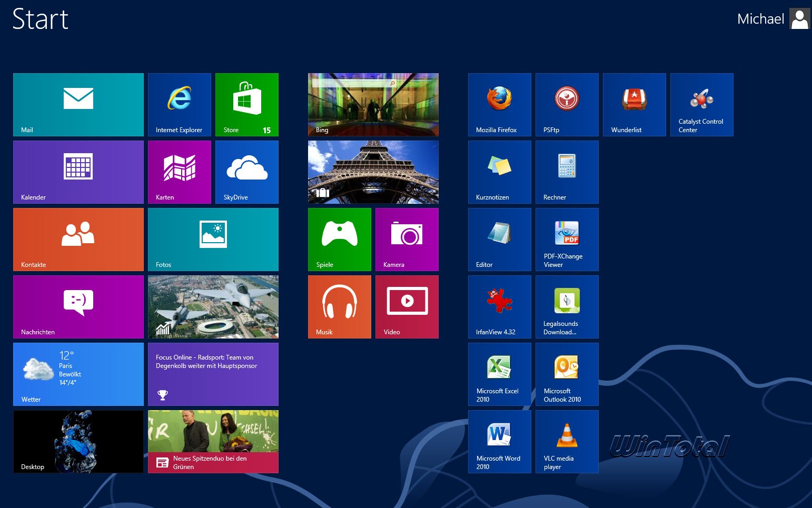812x508 pixels.
Task: Click the Michael user account picture
Action: pyautogui.click(x=799, y=19)
